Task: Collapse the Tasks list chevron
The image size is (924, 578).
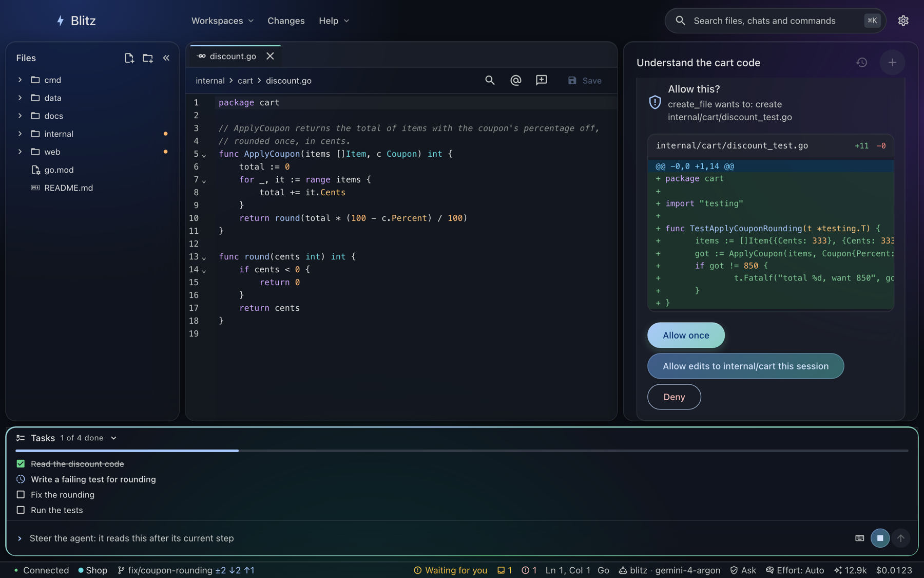Action: (114, 438)
